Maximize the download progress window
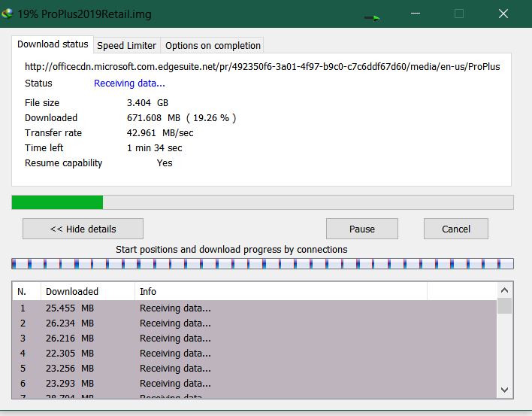This screenshot has height=416, width=532. click(x=459, y=14)
